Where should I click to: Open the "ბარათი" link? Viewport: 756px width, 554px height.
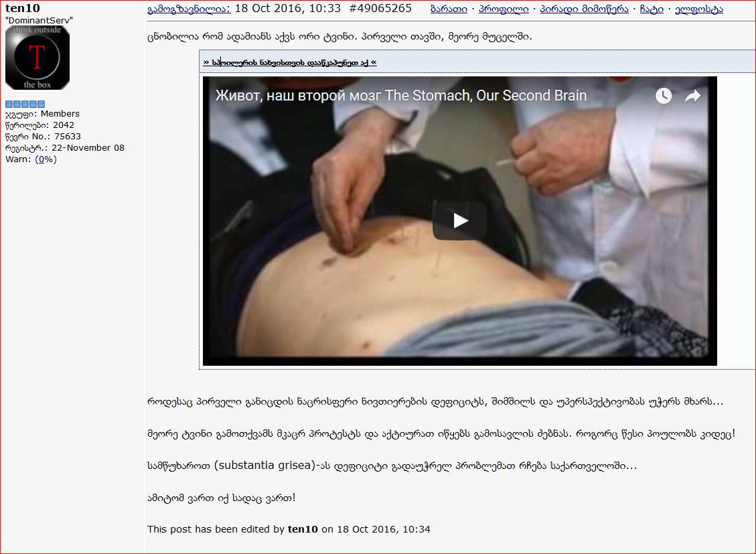tap(449, 9)
